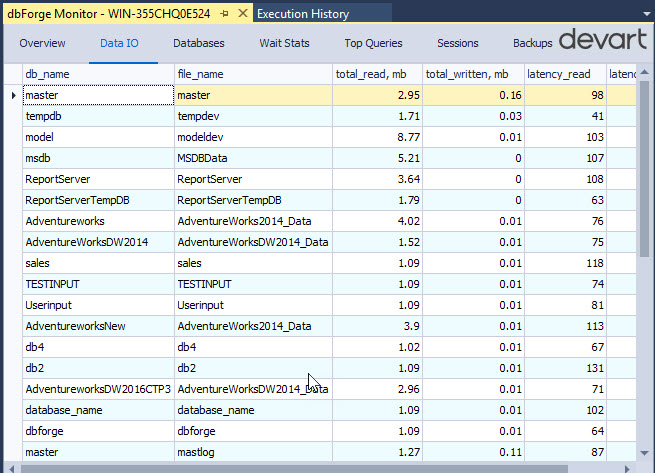Open the Top Queries tab
Viewport: 655px width, 473px height.
click(373, 44)
